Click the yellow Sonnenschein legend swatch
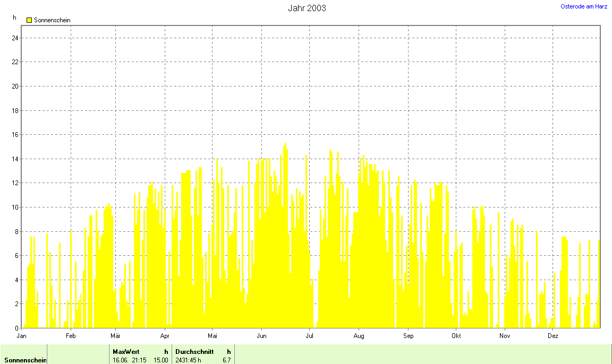The height and width of the screenshot is (364, 612). click(29, 20)
